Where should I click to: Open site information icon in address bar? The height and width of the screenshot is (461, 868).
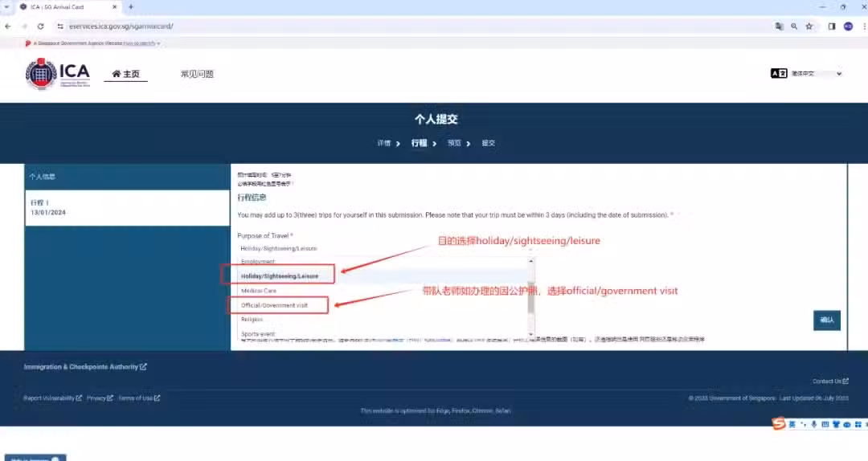point(60,26)
